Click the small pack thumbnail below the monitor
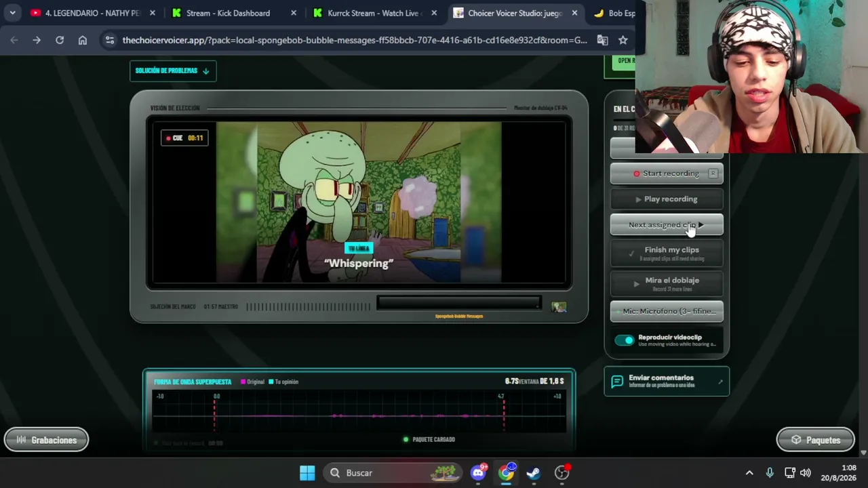Viewport: 868px width, 488px height. (559, 307)
